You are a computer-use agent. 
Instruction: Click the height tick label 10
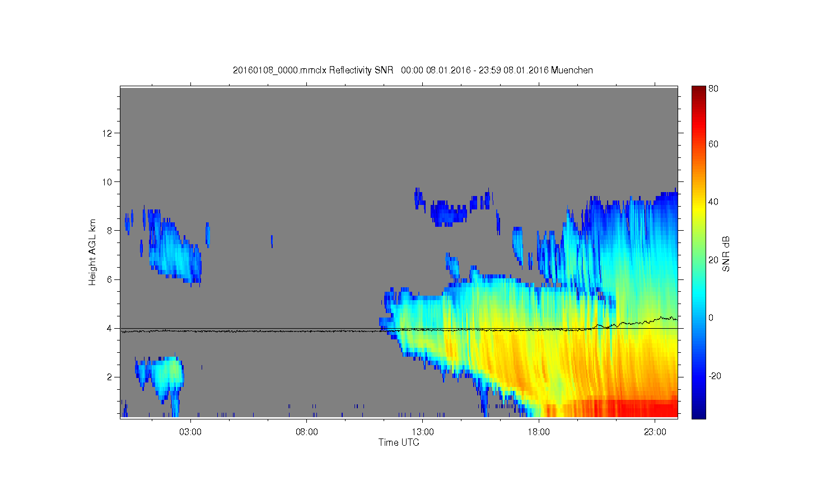click(108, 181)
